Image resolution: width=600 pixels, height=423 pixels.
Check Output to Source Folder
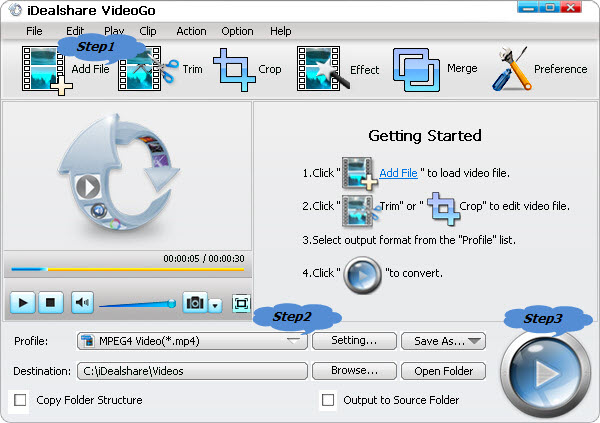(327, 400)
